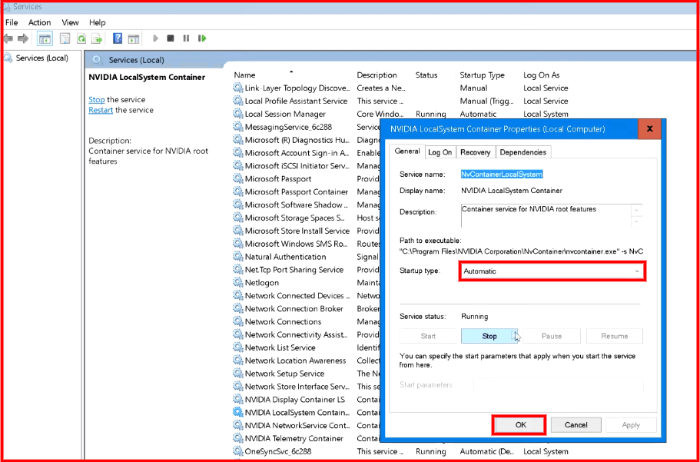The width and height of the screenshot is (700, 462).
Task: Sort by the Log On As column header
Action: click(x=541, y=75)
